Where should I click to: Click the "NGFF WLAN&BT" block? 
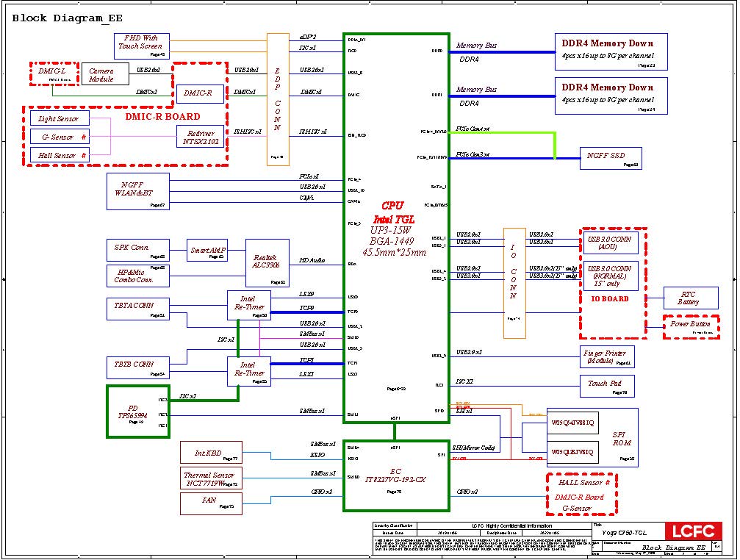[138, 191]
